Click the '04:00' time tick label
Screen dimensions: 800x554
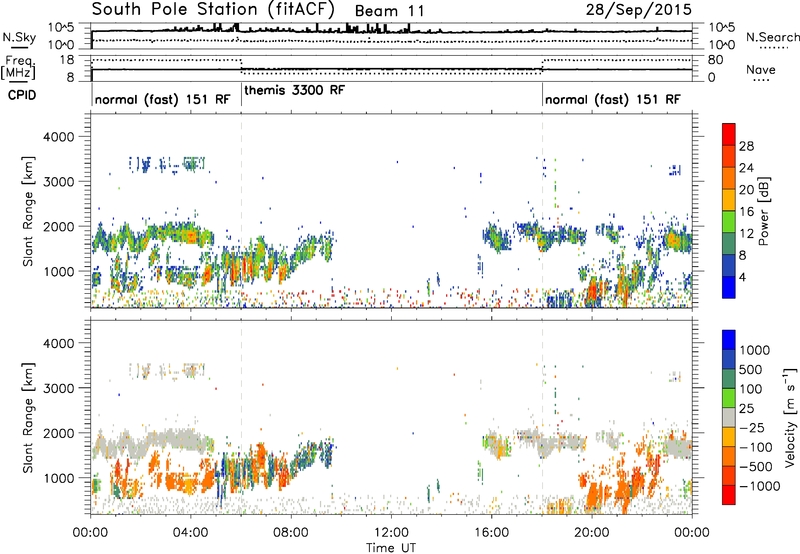(190, 533)
